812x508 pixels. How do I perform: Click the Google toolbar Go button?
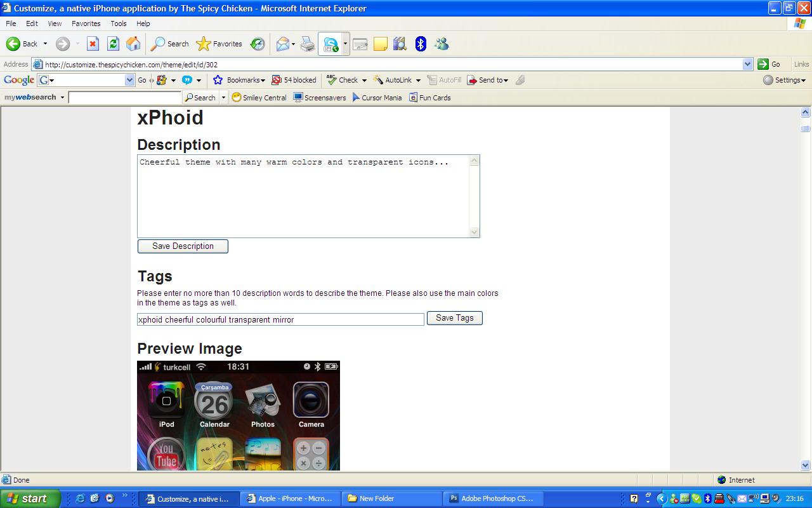(141, 80)
